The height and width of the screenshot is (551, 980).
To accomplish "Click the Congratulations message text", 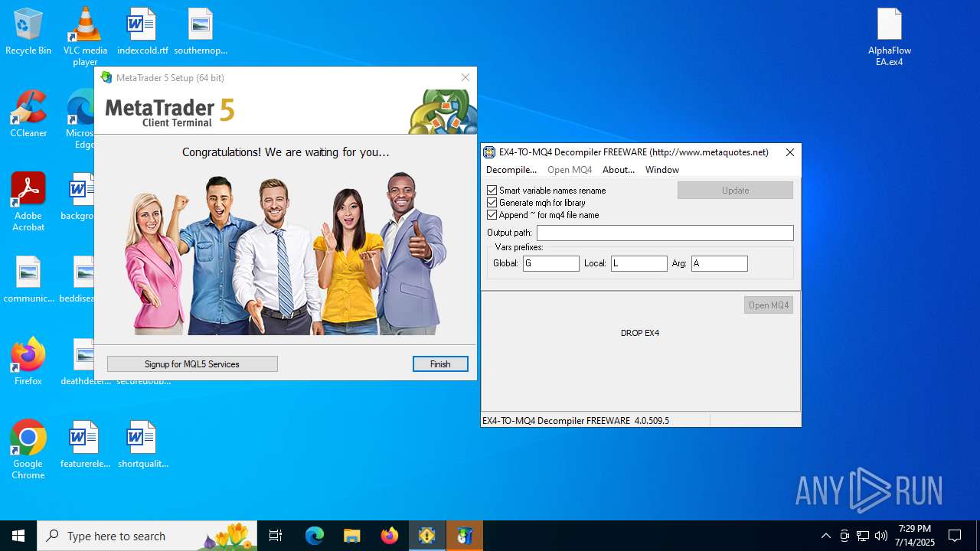I will tap(286, 152).
